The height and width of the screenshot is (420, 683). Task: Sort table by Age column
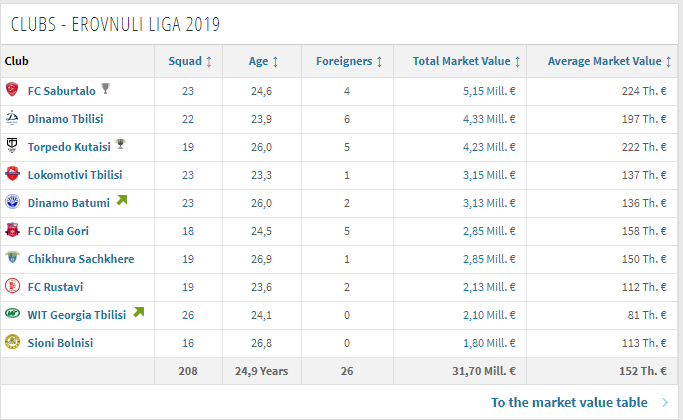pyautogui.click(x=263, y=61)
